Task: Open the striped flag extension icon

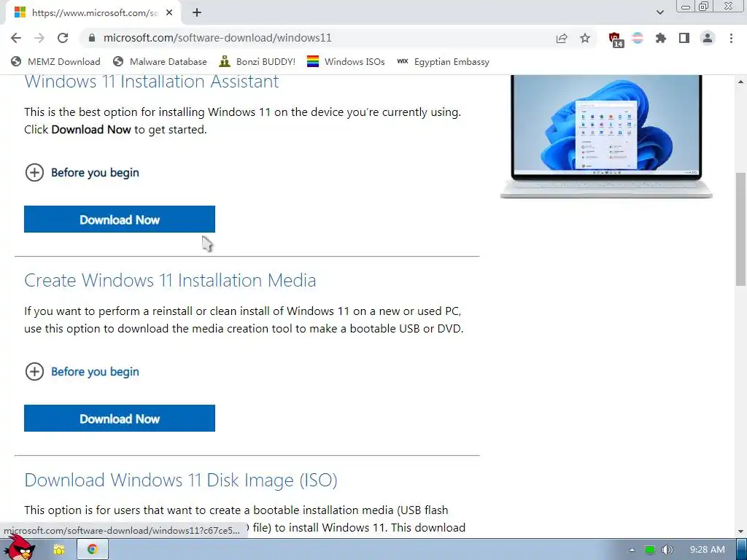Action: (x=638, y=38)
